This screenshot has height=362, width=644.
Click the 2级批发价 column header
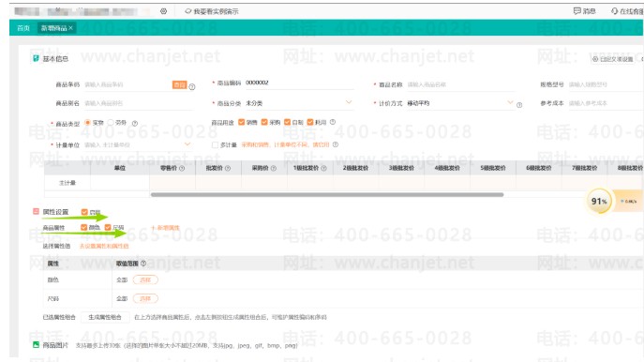[x=355, y=168]
